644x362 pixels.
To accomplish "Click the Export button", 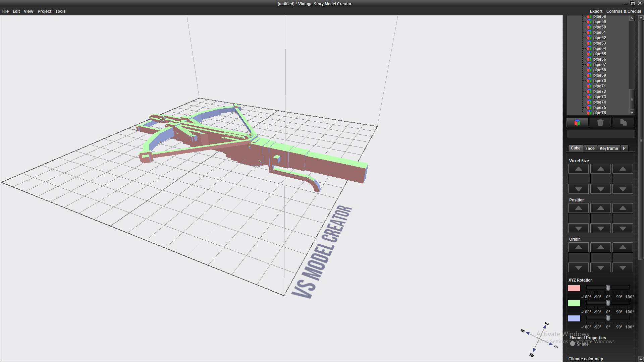I will [x=596, y=11].
